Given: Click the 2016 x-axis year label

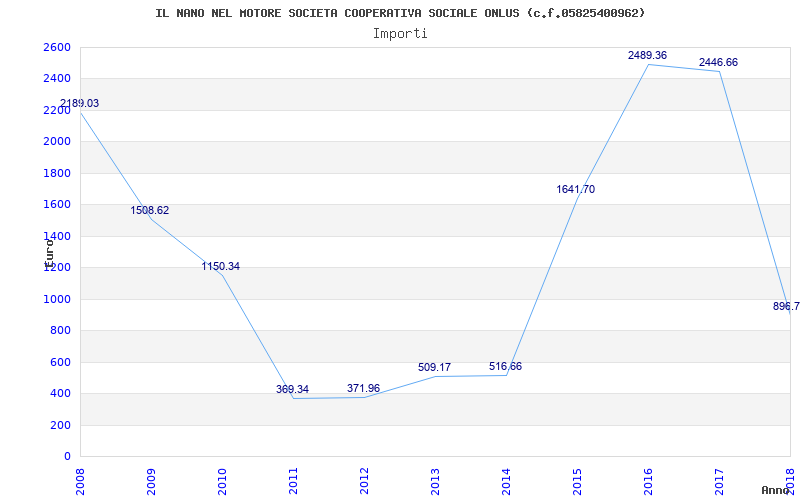Looking at the screenshot, I should point(648,480).
